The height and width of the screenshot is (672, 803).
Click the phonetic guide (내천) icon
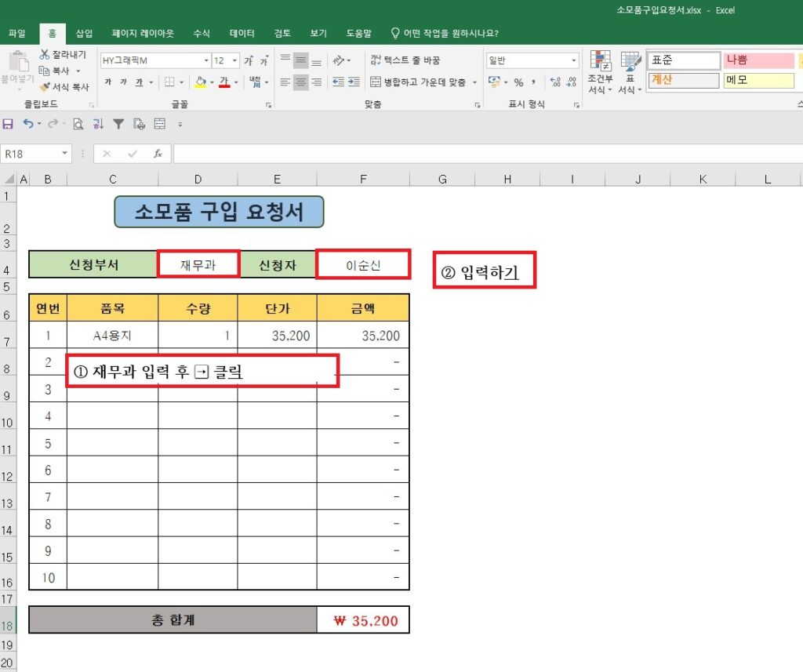point(255,82)
